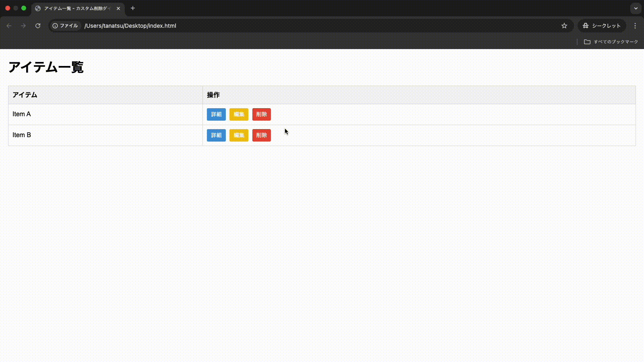644x362 pixels.
Task: Click the シークレット incognito indicator
Action: [602, 26]
